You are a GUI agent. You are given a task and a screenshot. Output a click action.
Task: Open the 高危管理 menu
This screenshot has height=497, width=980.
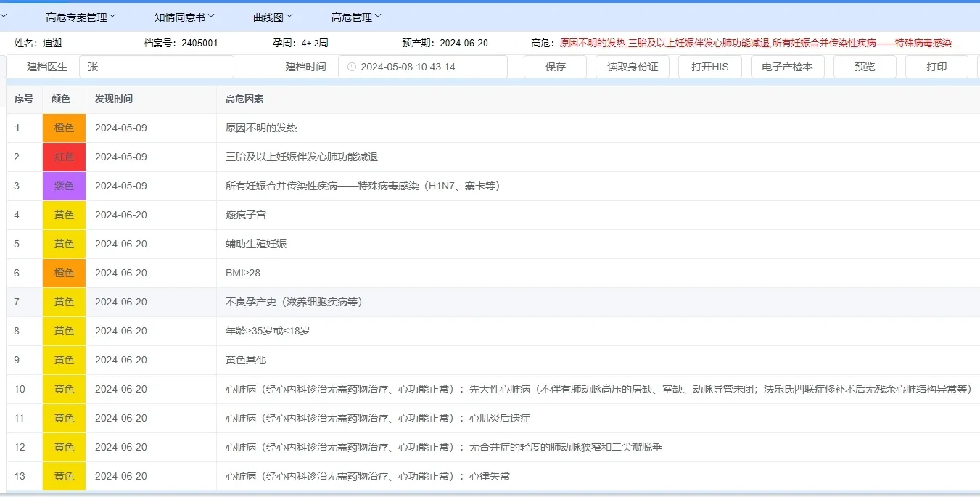pyautogui.click(x=356, y=17)
